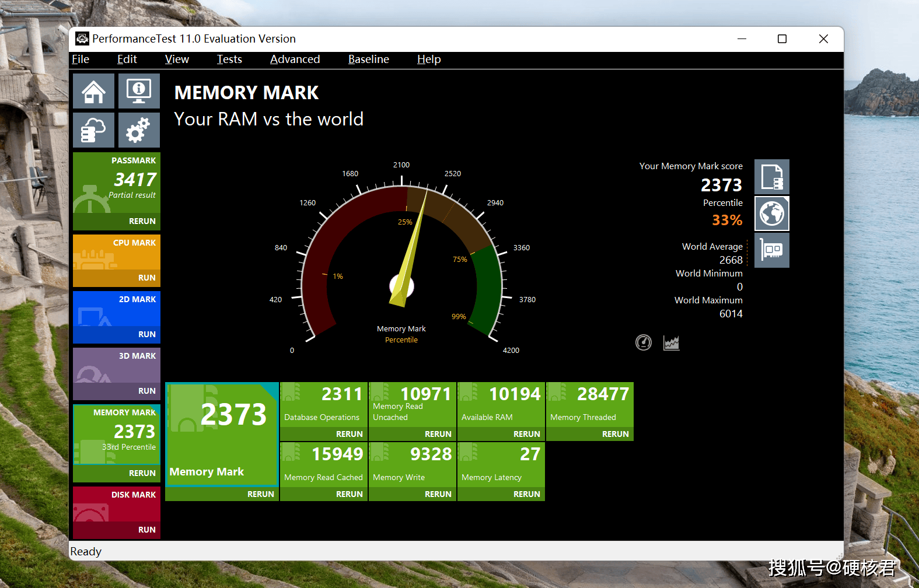Open the System Information monitor icon
Screen dimensions: 919x588
(139, 91)
